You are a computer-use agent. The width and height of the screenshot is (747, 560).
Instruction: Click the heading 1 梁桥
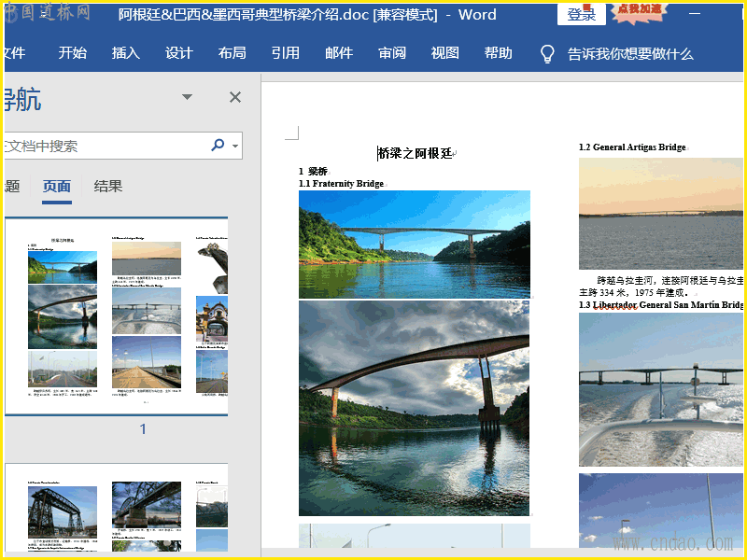(x=314, y=172)
